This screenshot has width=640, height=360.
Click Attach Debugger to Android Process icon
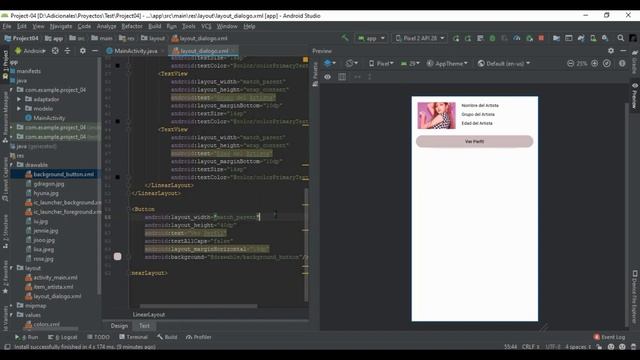[529, 38]
